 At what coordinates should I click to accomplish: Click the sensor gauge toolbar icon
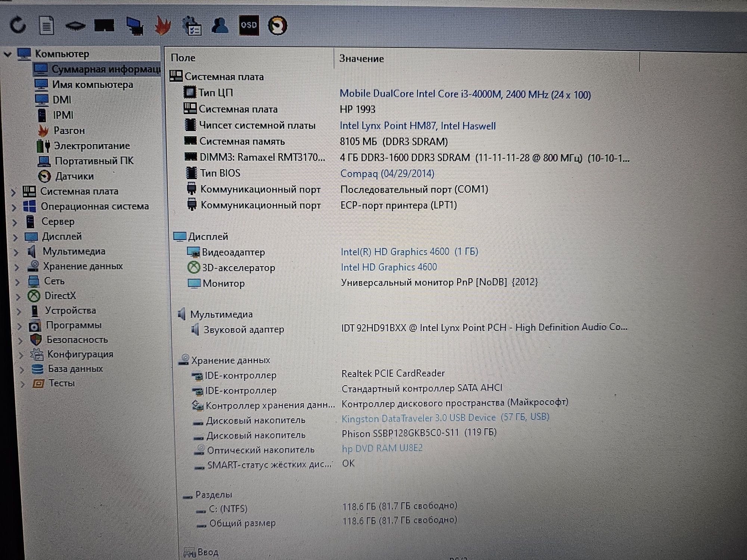click(278, 26)
